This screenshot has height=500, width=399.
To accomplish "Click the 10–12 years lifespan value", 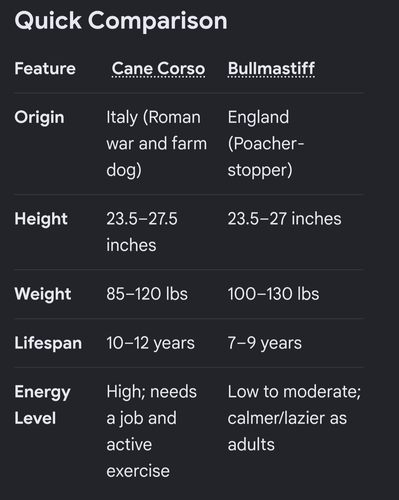I will coord(150,343).
